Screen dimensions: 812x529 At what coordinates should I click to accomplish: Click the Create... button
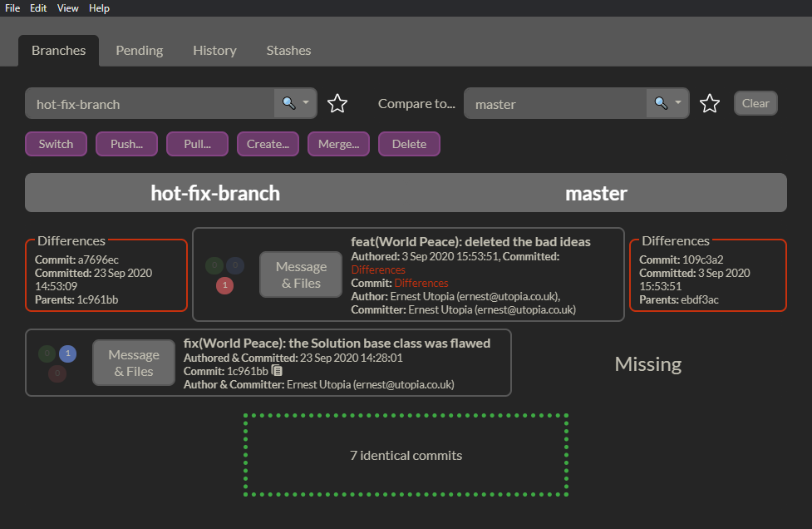point(268,144)
